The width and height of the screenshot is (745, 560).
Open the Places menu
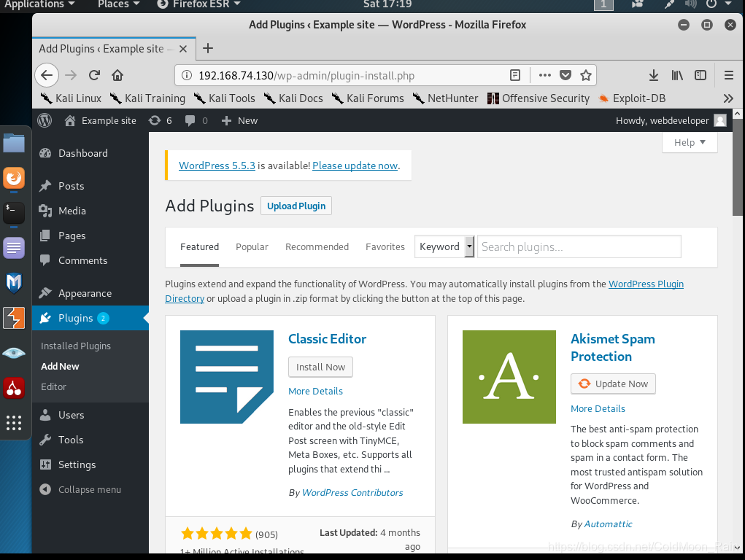click(118, 4)
